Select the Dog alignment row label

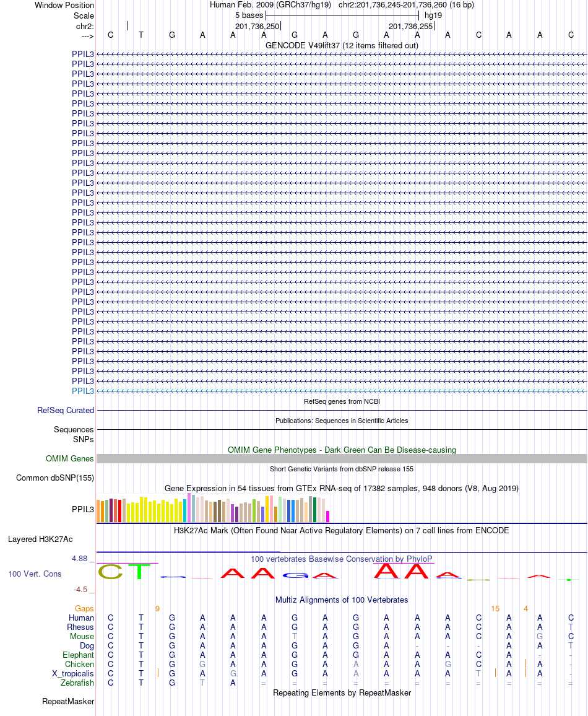tap(87, 645)
